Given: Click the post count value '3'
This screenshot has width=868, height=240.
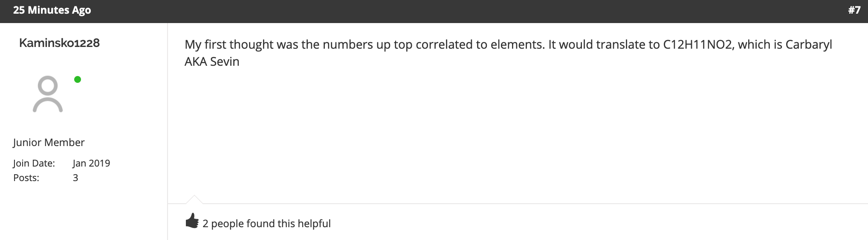Looking at the screenshot, I should [75, 178].
